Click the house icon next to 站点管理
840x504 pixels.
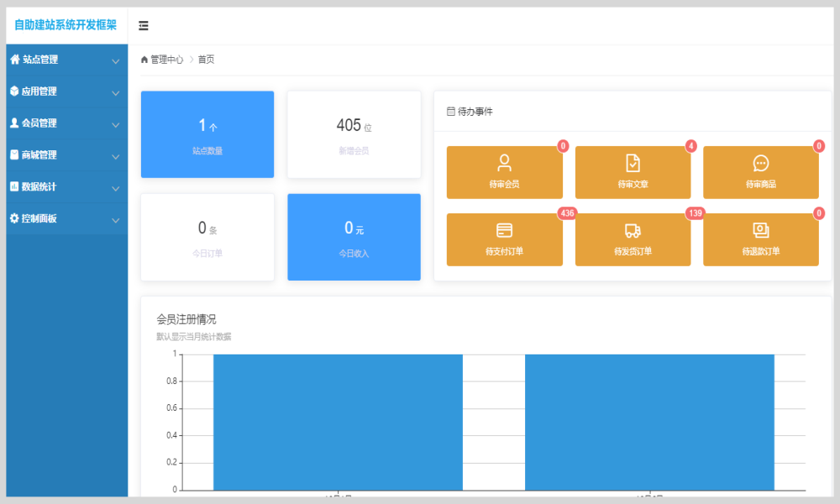click(x=15, y=60)
